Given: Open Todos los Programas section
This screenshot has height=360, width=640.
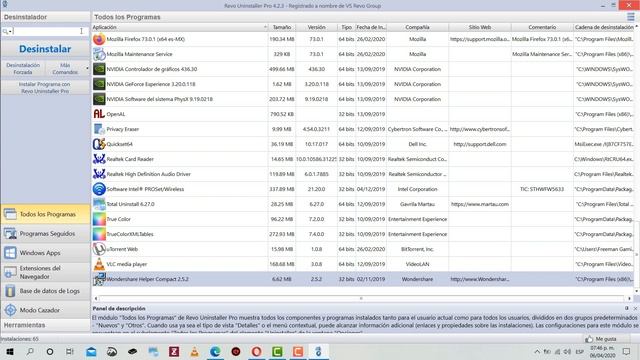Looking at the screenshot, I should click(45, 214).
